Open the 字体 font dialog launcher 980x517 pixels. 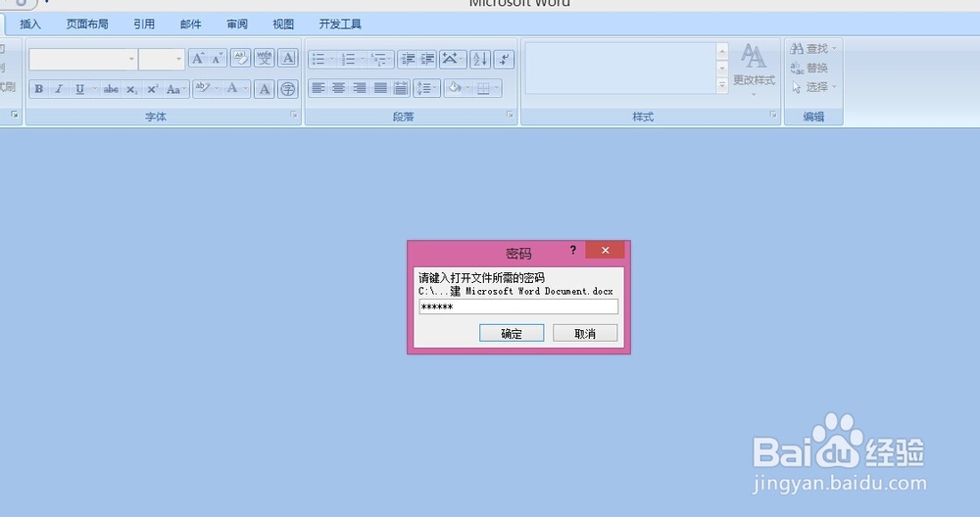pyautogui.click(x=294, y=115)
